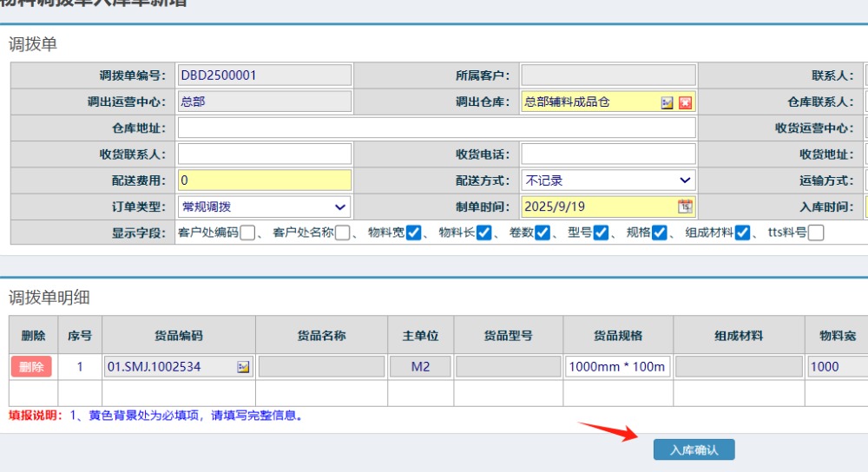868x472 pixels.
Task: Click the 入库确认 button
Action: pyautogui.click(x=694, y=449)
